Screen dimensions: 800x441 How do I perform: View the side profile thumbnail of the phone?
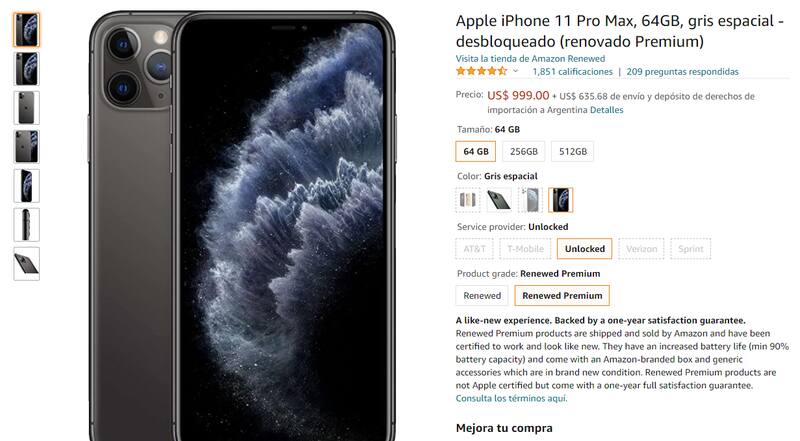click(x=27, y=225)
